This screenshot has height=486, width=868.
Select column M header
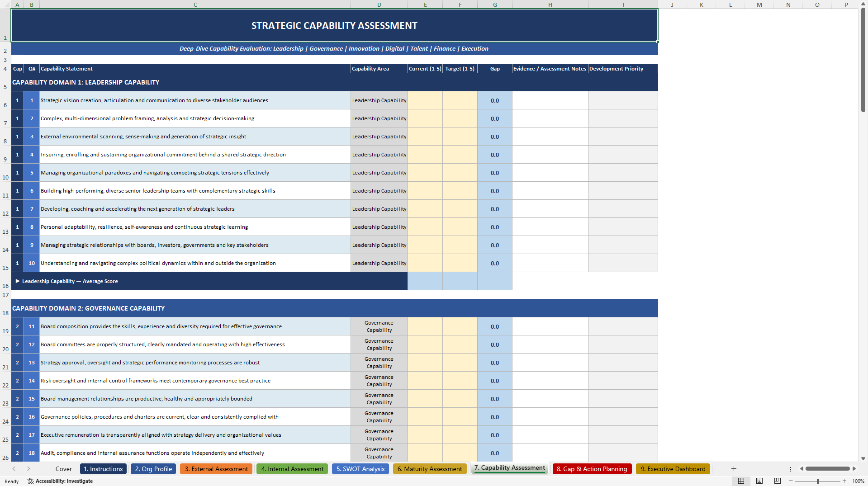click(x=759, y=5)
